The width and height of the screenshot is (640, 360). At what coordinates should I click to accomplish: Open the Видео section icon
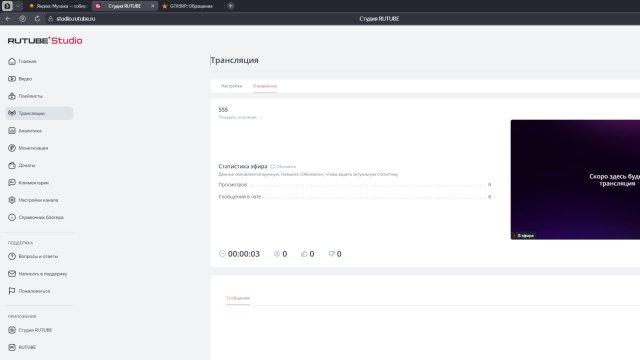[12, 79]
